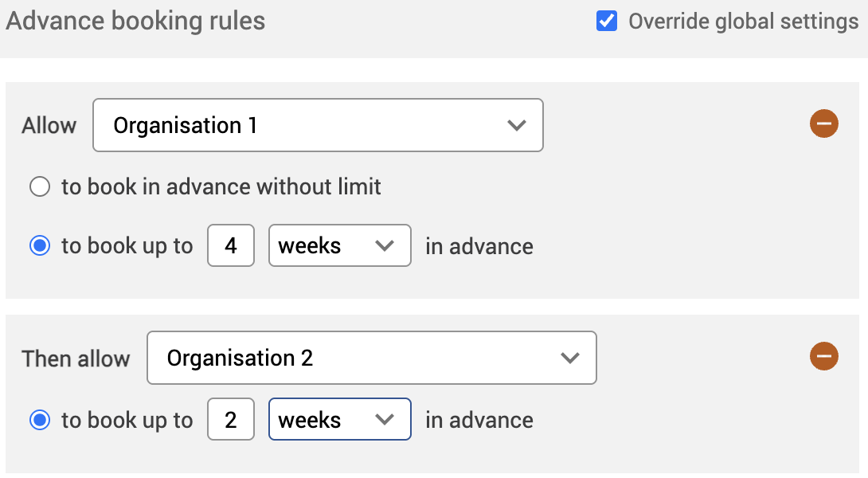Click the chevron on the Organisation 1 dropdown
Screen dimensions: 868x478
coord(517,125)
